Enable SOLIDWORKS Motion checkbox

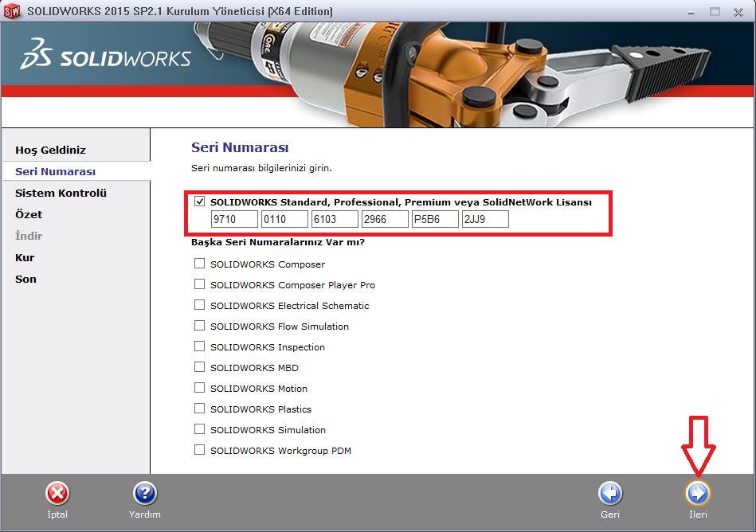[200, 388]
